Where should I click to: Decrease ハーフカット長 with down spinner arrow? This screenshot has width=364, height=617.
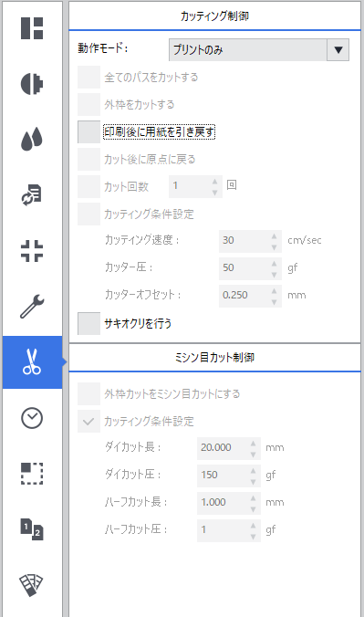[254, 508]
